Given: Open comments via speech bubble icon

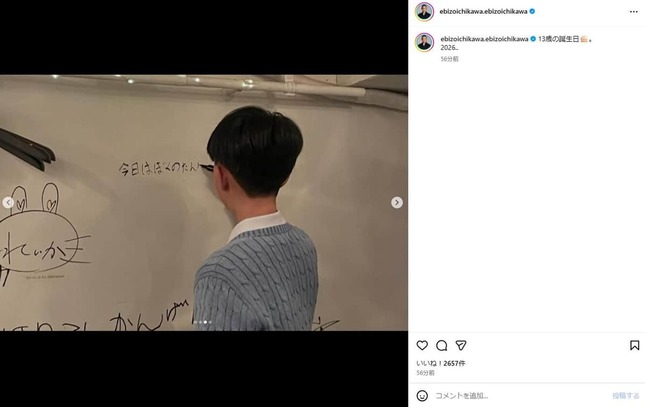Looking at the screenshot, I should point(441,345).
